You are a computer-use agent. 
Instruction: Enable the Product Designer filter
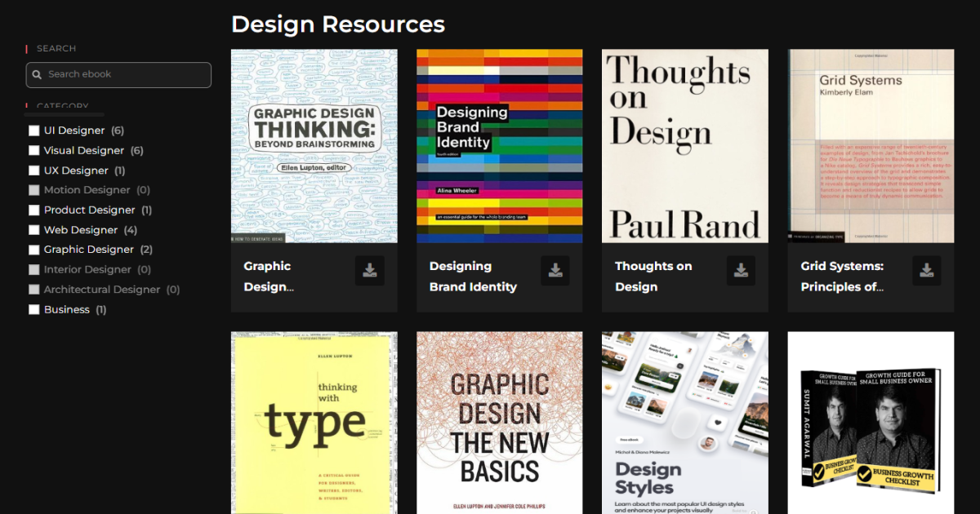tap(33, 210)
